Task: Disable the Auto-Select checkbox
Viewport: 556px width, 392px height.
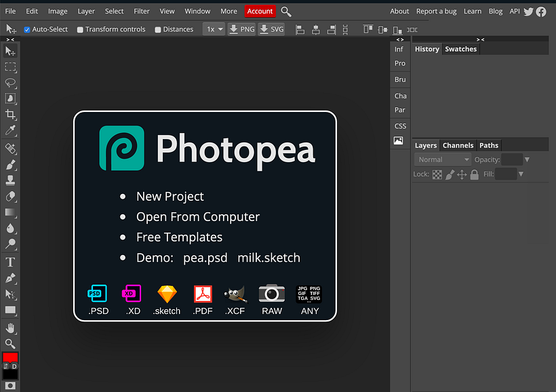Action: [27, 29]
